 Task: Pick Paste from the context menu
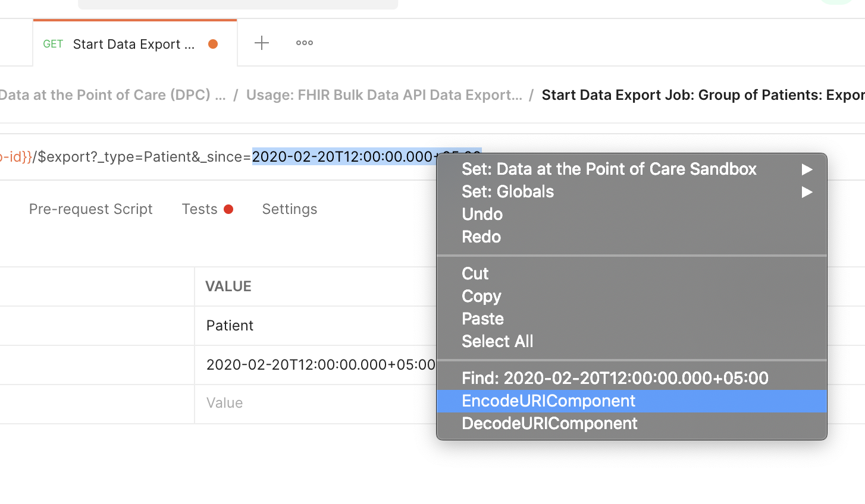click(482, 319)
